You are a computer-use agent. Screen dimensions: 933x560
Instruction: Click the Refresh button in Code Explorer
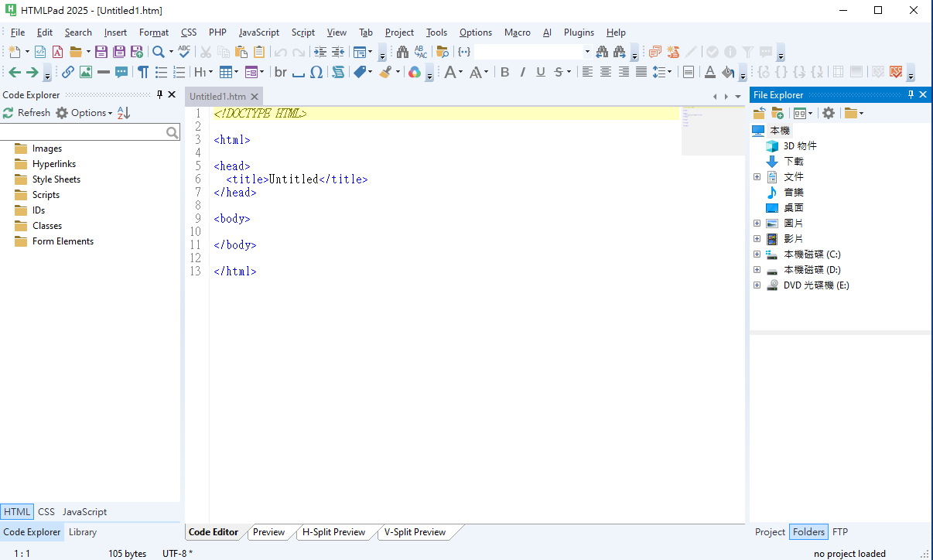[26, 113]
